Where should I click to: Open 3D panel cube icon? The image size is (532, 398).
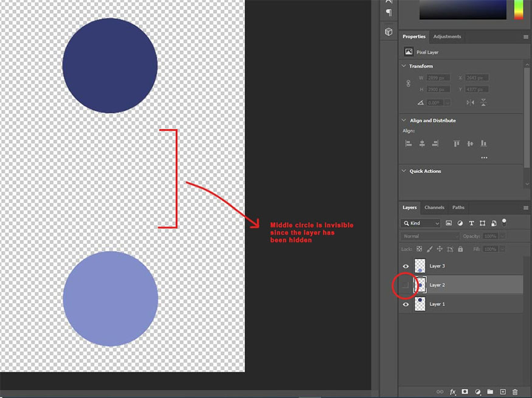389,32
